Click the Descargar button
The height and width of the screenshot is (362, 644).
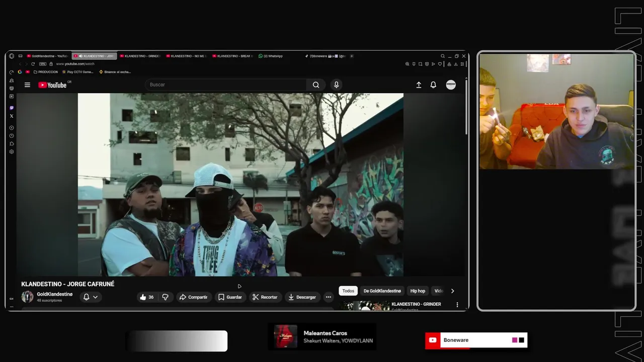[x=302, y=297]
